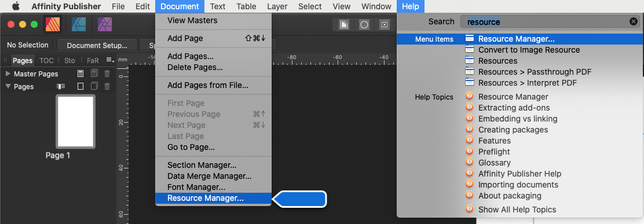Choose Go to Page... menu item
The image size is (644, 224).
(214, 147)
